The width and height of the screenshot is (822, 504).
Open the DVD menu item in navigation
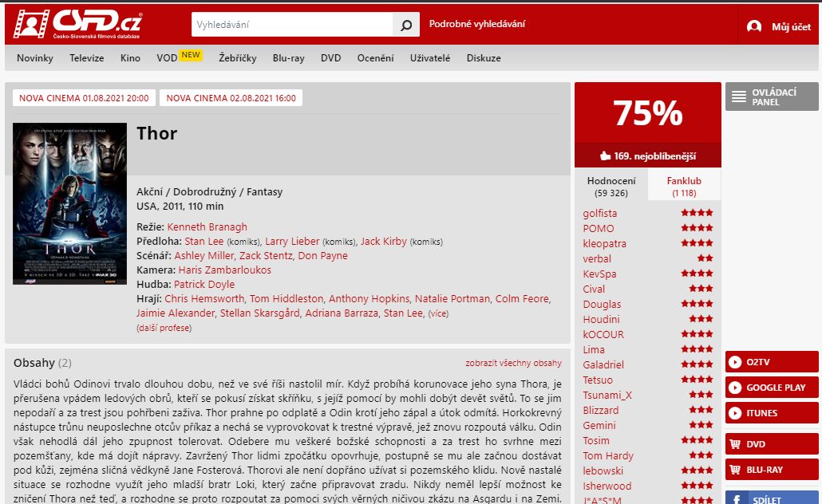(330, 58)
